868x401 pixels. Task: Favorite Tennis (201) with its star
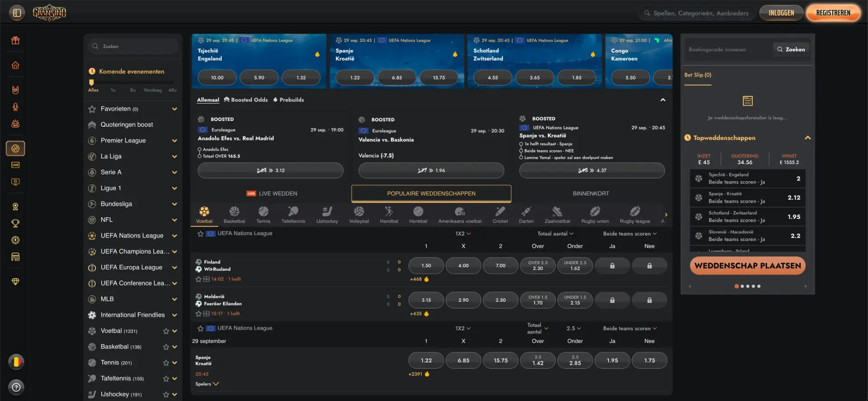(166, 363)
